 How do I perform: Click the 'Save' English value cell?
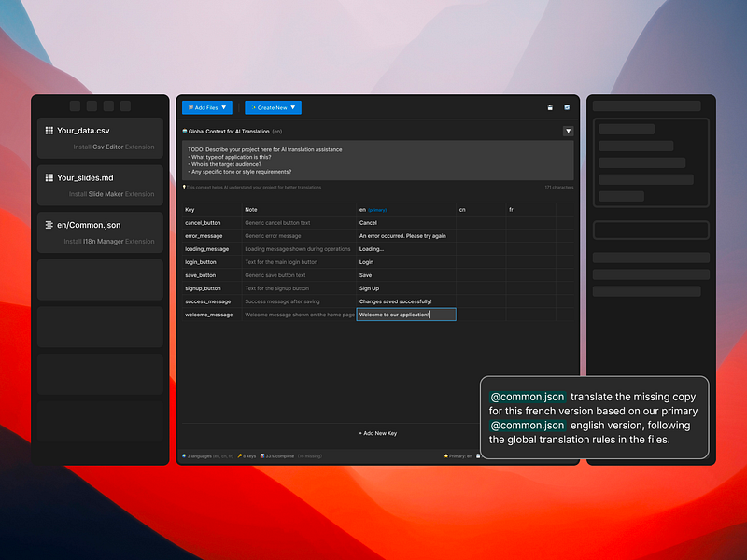click(406, 275)
